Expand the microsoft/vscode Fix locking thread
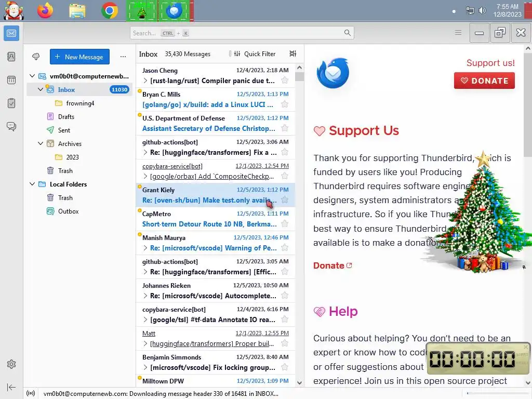 pyautogui.click(x=145, y=367)
